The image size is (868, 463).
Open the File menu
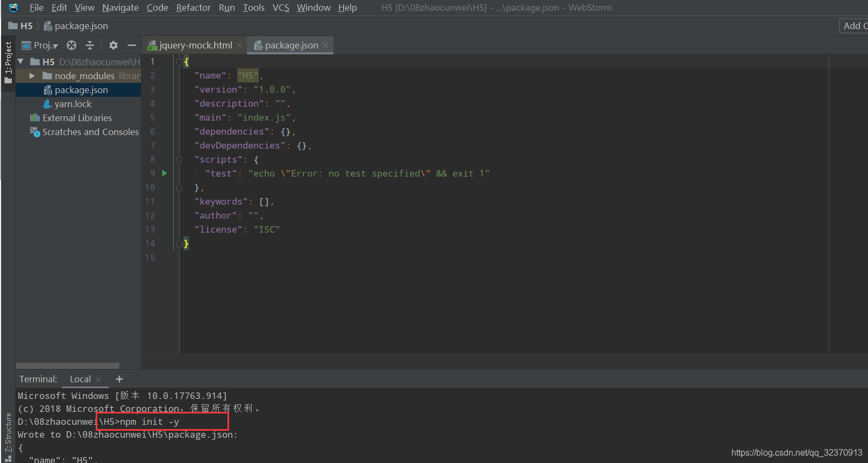tap(36, 8)
